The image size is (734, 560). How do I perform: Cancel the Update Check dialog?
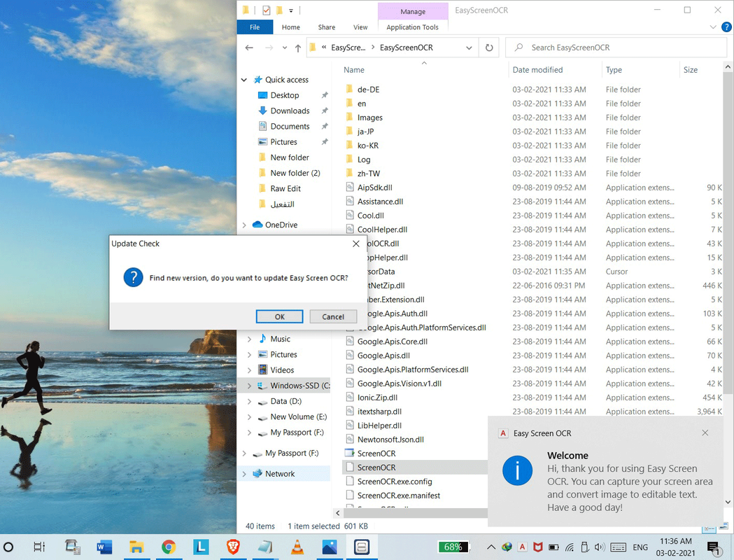click(333, 316)
